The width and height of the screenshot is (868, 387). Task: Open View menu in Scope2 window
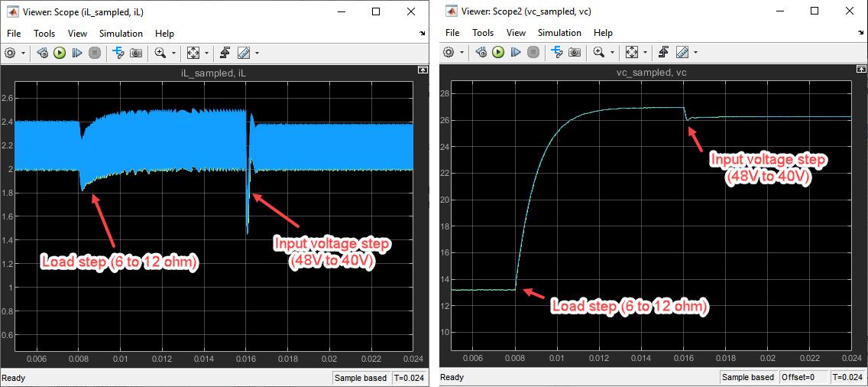(516, 33)
